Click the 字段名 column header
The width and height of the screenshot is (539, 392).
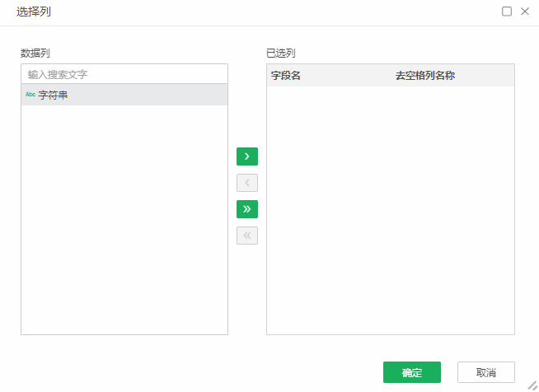point(285,76)
